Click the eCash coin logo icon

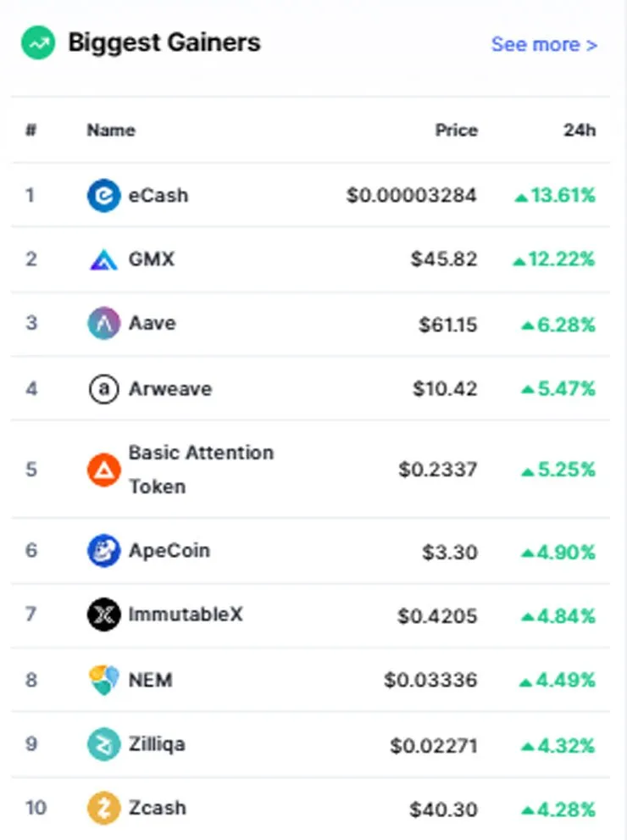(104, 196)
